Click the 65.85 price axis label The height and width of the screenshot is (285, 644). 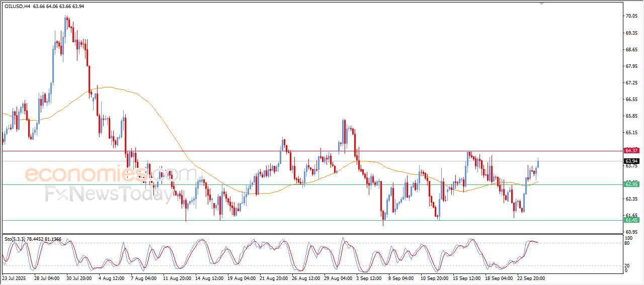(632, 116)
